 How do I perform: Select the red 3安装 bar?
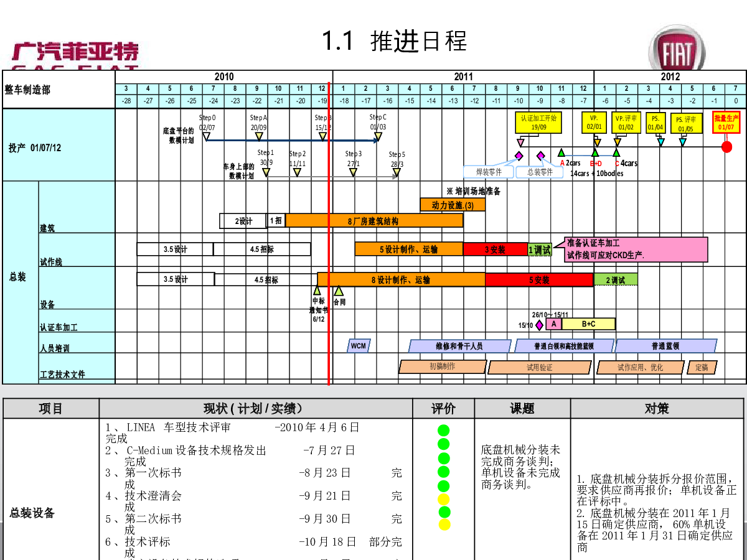(x=496, y=249)
